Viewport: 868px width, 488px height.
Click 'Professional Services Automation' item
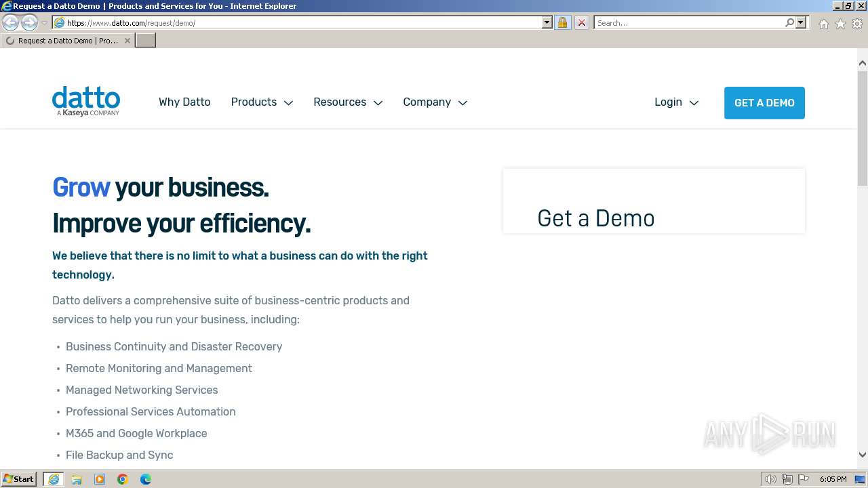(151, 411)
